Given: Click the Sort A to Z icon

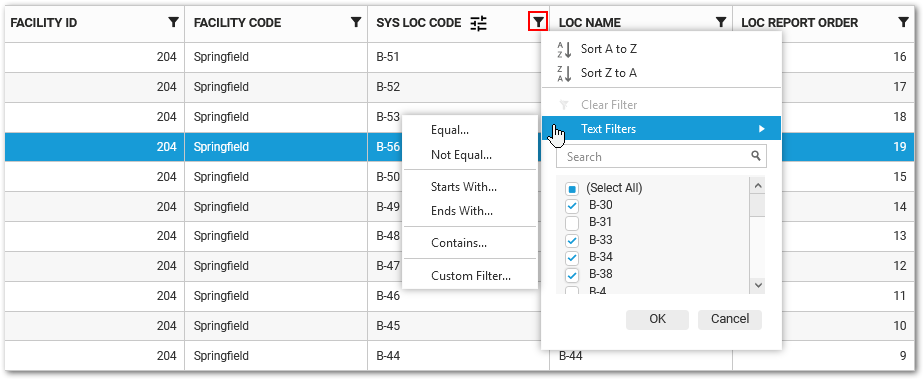Looking at the screenshot, I should 565,49.
